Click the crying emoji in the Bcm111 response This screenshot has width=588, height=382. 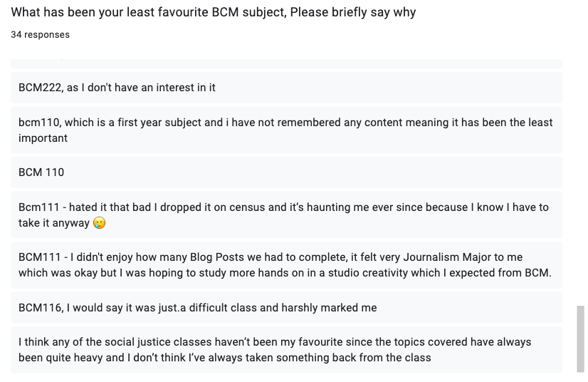click(x=100, y=224)
